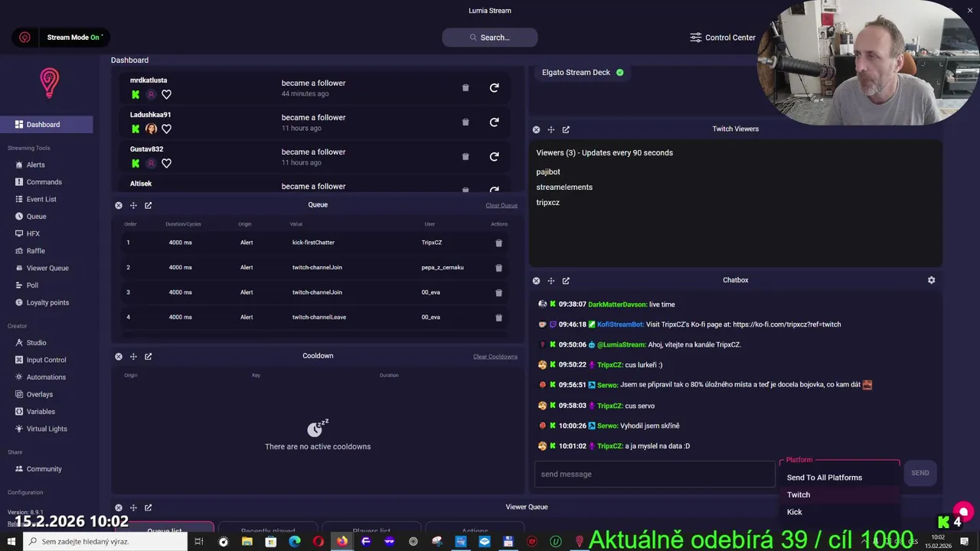This screenshot has height=551, width=980.
Task: Pop out the Chatbox widget
Action: 566,281
